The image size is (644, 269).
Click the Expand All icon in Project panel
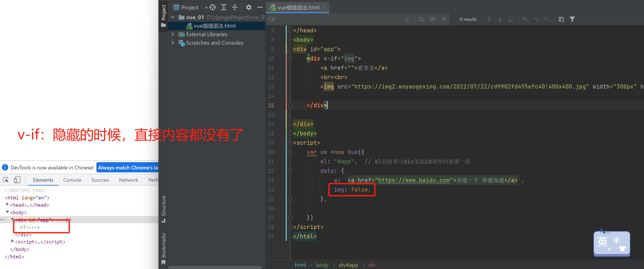click(x=224, y=7)
